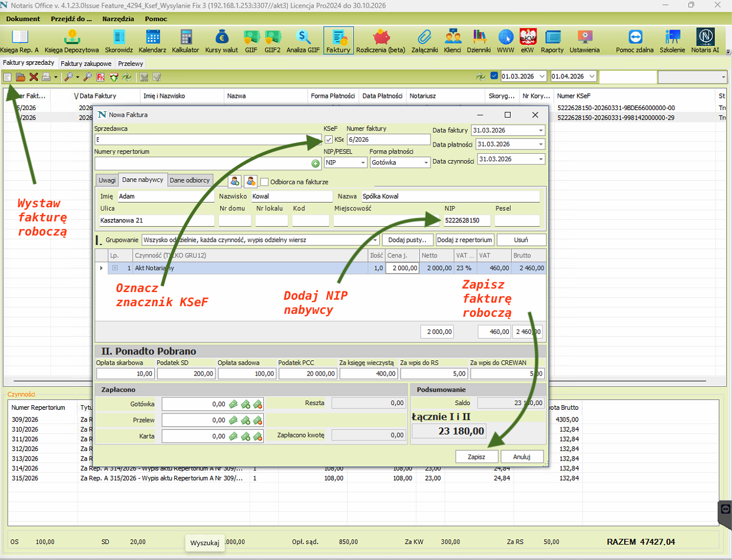Click the Dodaj z repertorium button
Image resolution: width=732 pixels, height=560 pixels.
[465, 240]
